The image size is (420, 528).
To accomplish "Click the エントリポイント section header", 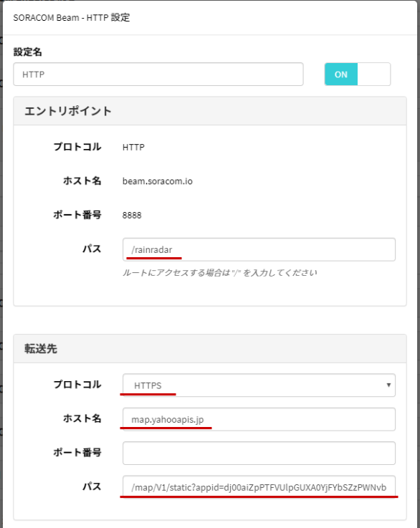I will click(x=210, y=111).
